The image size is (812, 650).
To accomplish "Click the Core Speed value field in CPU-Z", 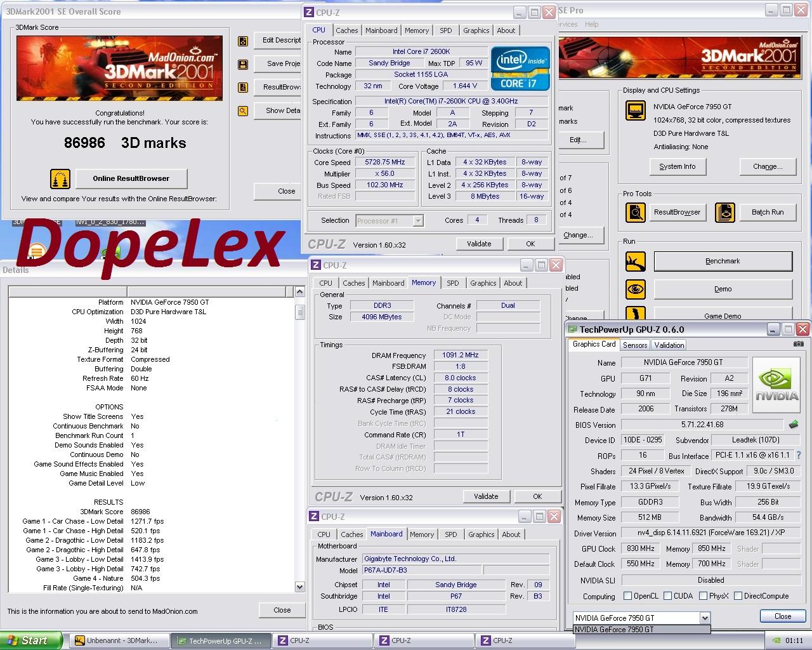I will [385, 162].
